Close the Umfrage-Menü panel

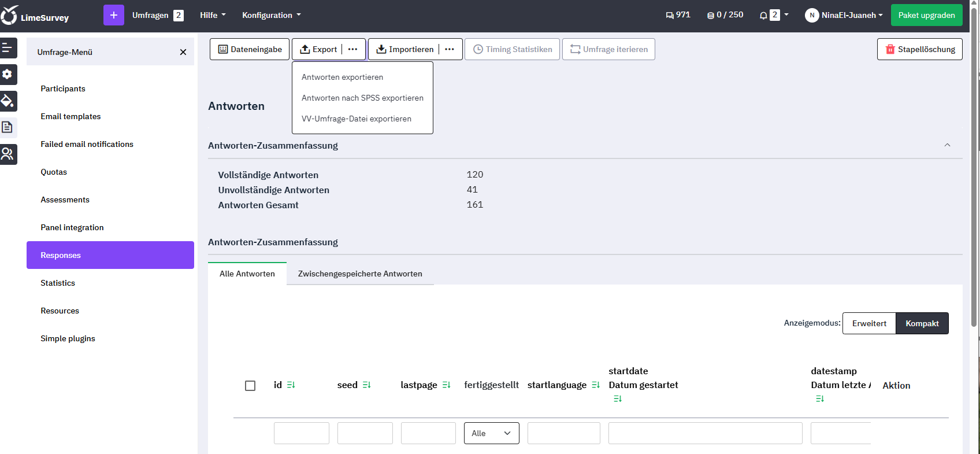[x=183, y=52]
